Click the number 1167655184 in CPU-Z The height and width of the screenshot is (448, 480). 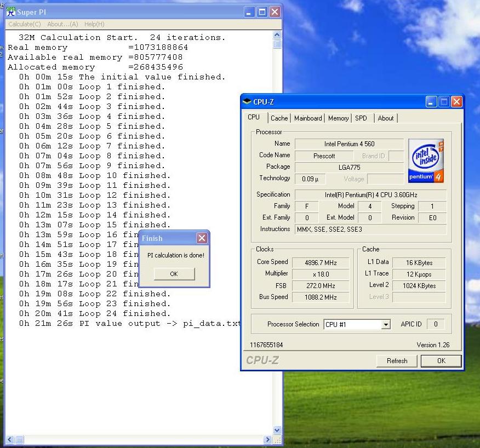266,345
